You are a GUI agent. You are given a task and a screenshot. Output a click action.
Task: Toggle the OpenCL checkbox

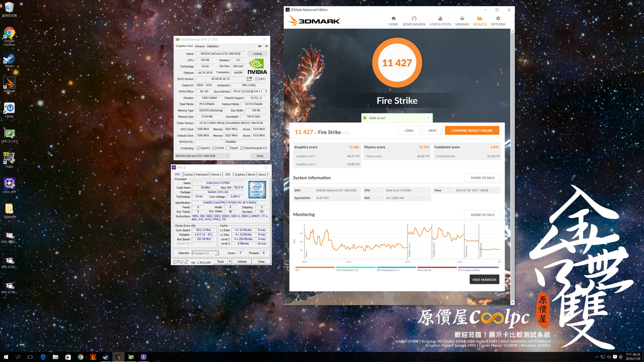[x=198, y=148]
